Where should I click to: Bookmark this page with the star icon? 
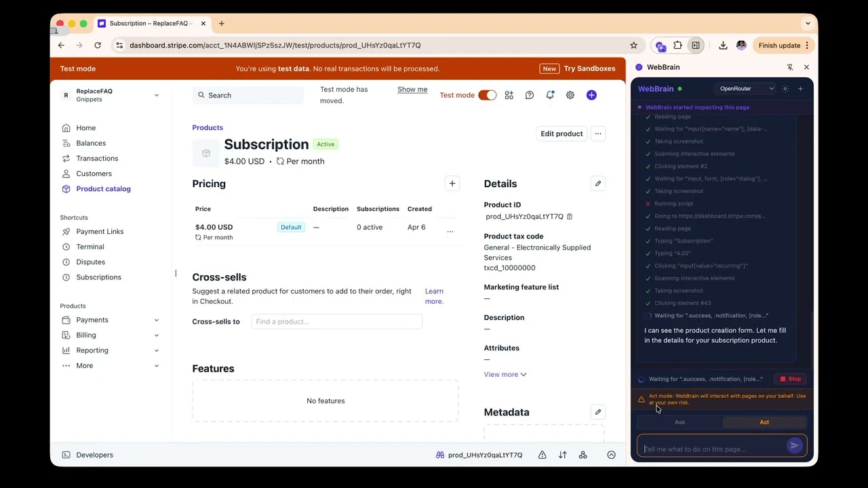tap(633, 45)
